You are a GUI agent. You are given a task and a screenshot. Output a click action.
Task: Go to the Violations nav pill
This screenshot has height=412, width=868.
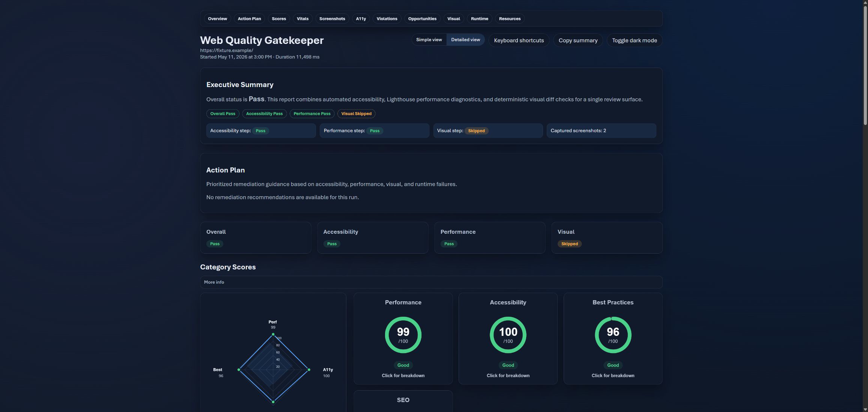click(387, 19)
